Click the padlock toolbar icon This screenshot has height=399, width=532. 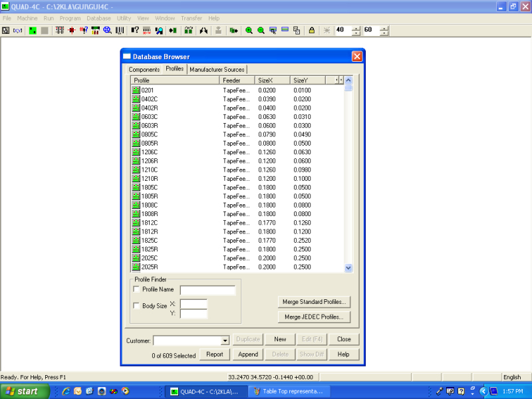(311, 31)
